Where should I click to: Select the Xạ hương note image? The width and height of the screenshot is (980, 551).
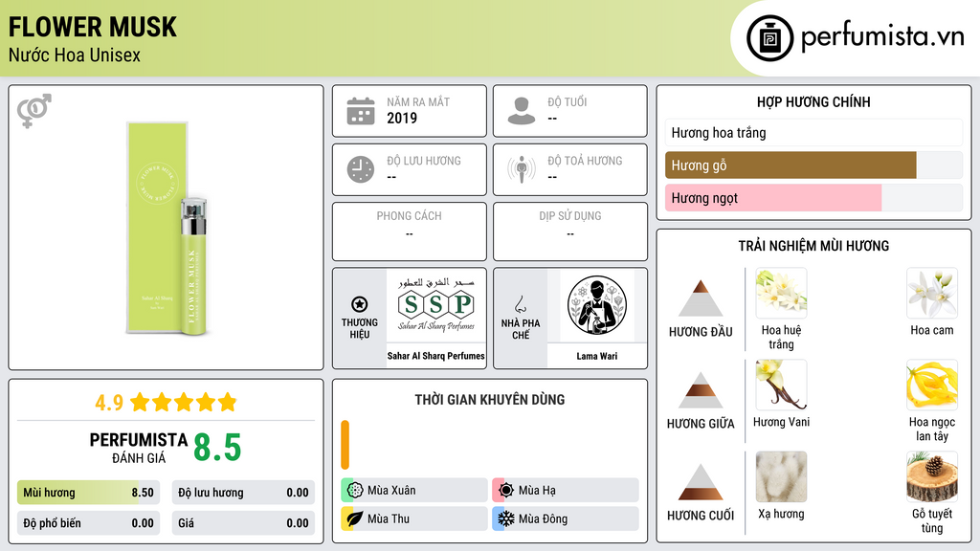[781, 476]
